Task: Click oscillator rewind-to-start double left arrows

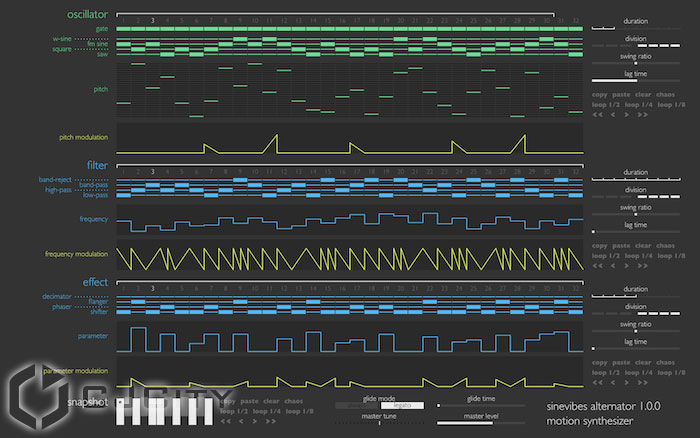Action: [x=597, y=115]
